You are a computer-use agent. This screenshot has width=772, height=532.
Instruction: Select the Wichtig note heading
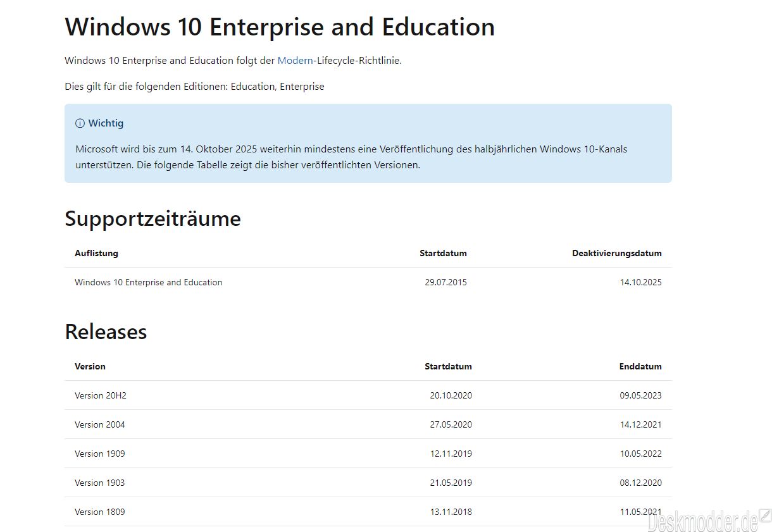coord(106,123)
